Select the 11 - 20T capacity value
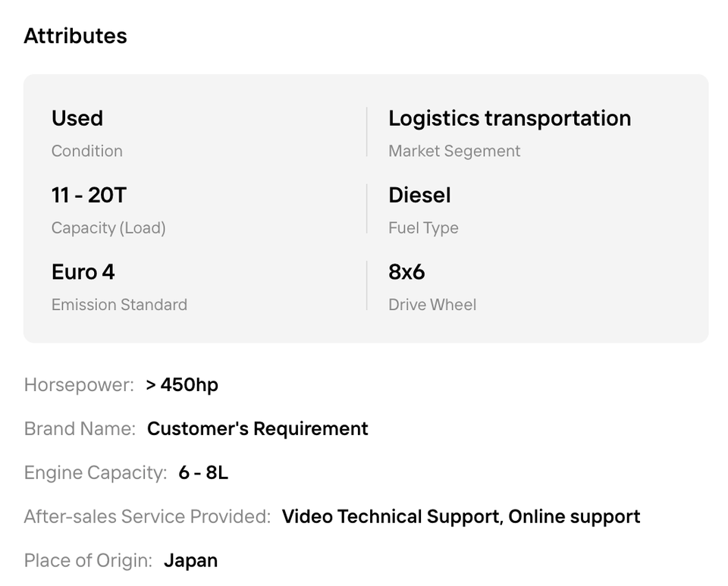The width and height of the screenshot is (728, 586). pos(89,195)
